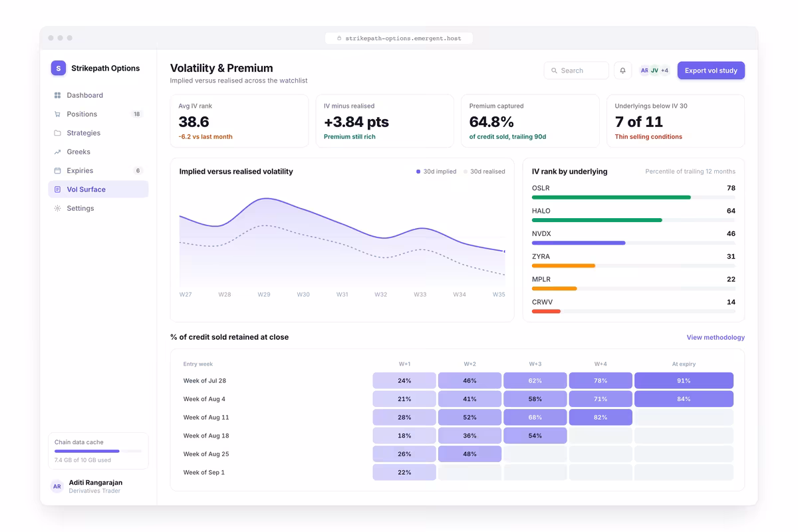This screenshot has width=798, height=532.
Task: Click the W29 axis label
Action: pyautogui.click(x=264, y=295)
